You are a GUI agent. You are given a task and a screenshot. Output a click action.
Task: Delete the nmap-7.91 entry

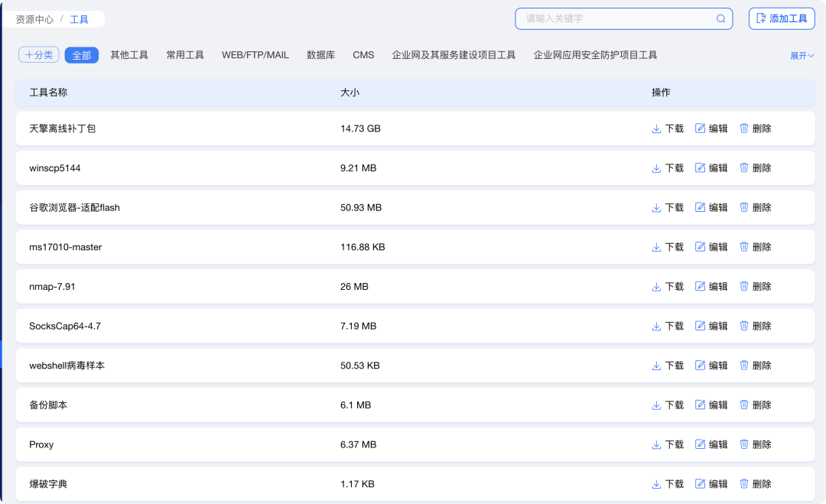coord(756,287)
